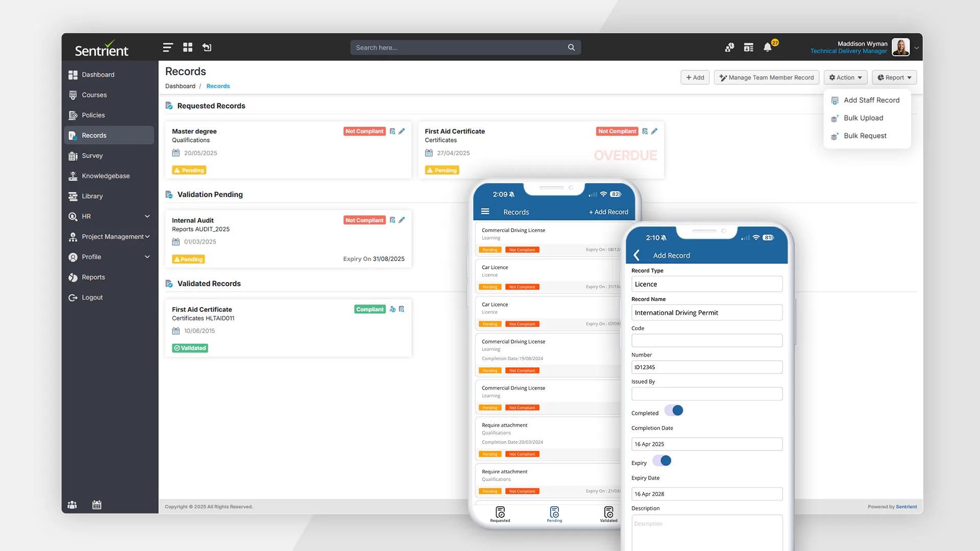This screenshot has width=980, height=551.
Task: Tap the Pending icon in mobile bottom navigation
Action: tap(554, 511)
